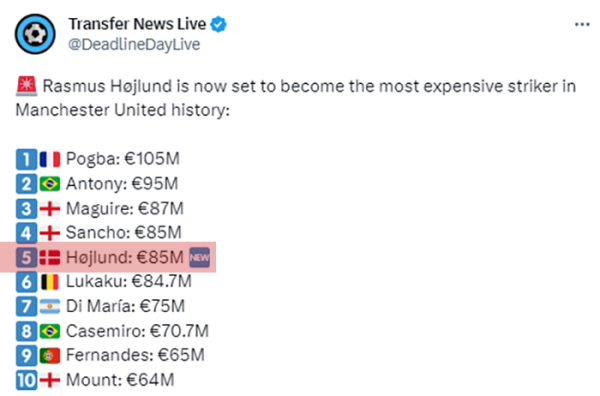
Task: Click the England flag beside Maguire
Action: (50, 209)
